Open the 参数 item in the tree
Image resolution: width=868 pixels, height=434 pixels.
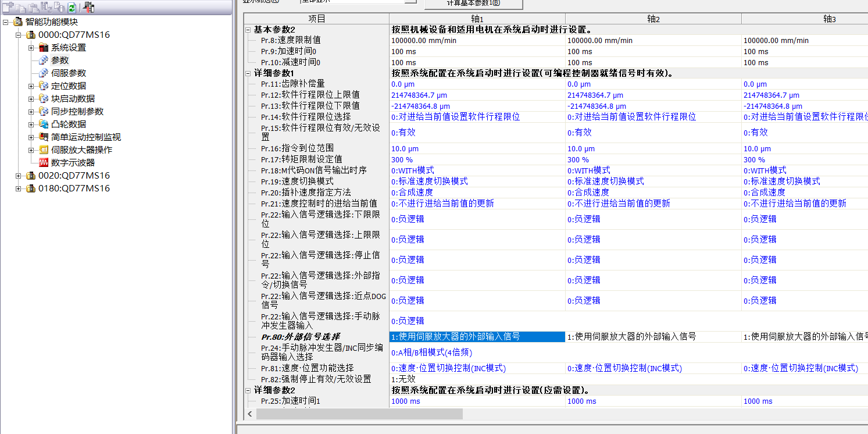pos(59,61)
